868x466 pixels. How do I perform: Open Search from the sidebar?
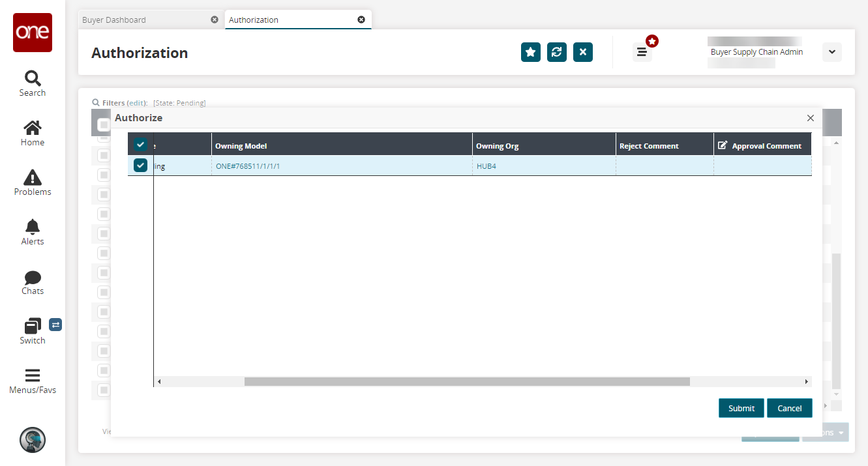coord(33,83)
